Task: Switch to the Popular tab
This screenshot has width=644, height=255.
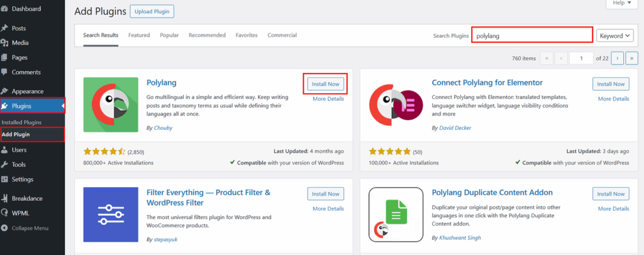Action: click(x=169, y=35)
